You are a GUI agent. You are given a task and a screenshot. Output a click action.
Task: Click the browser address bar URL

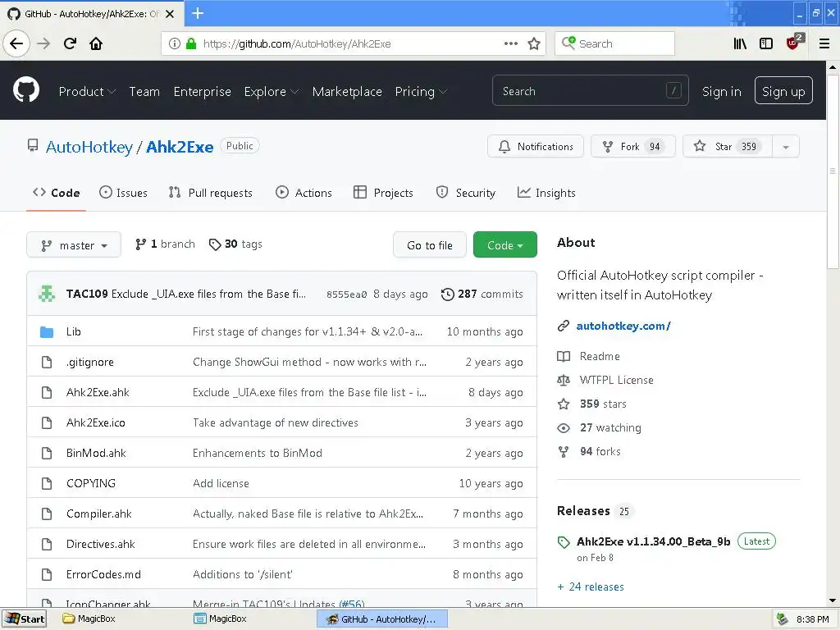tap(297, 44)
